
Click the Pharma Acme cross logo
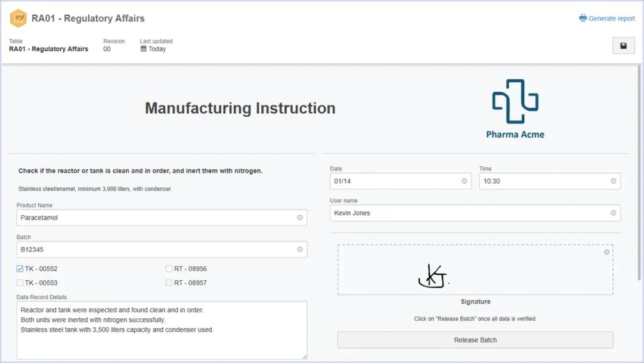[515, 101]
